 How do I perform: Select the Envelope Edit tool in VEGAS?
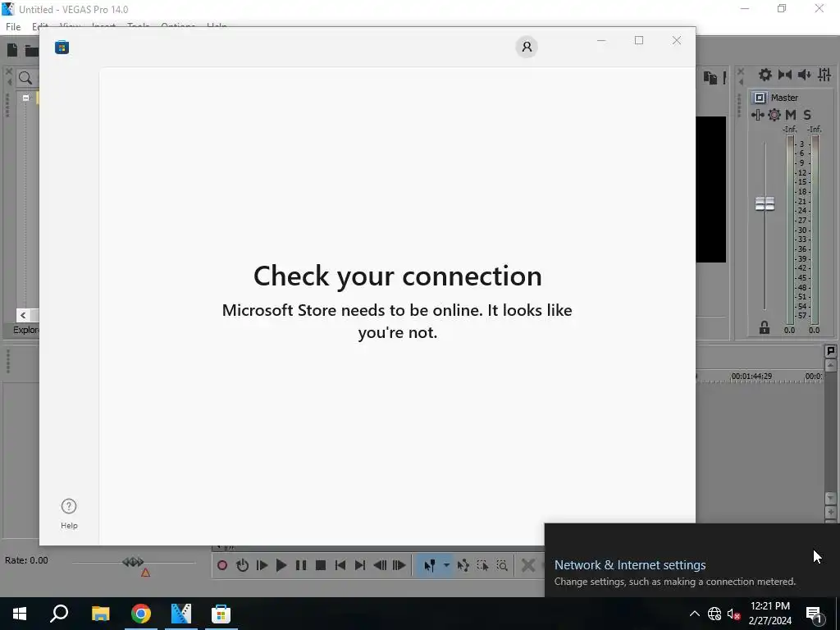click(x=463, y=565)
